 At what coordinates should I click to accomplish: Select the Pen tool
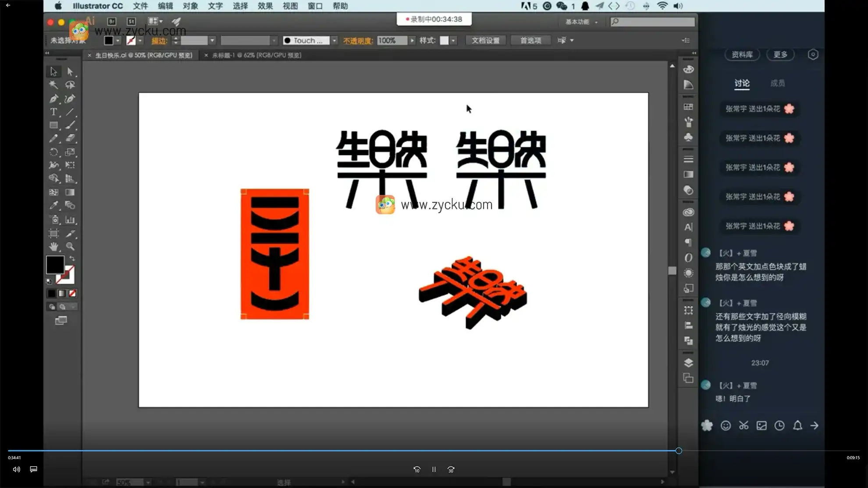[53, 99]
